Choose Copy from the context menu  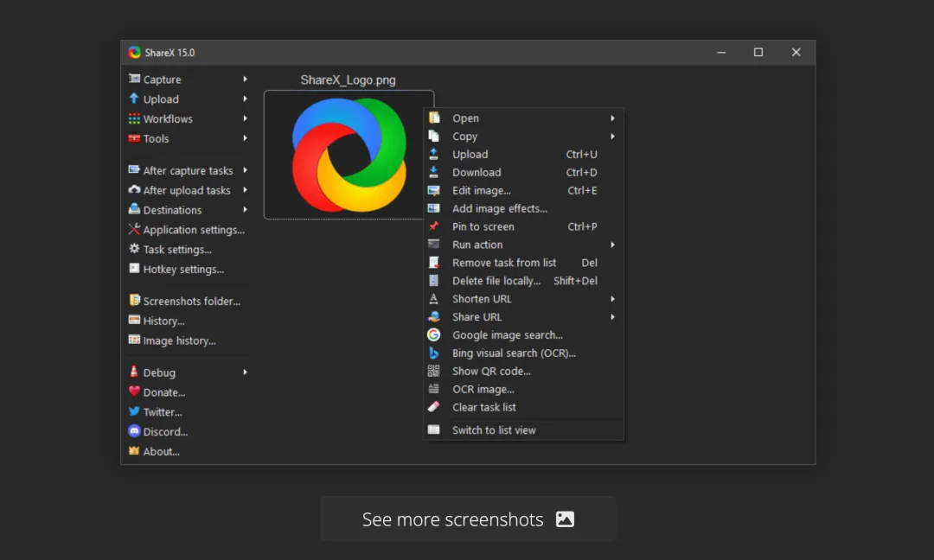pos(523,137)
